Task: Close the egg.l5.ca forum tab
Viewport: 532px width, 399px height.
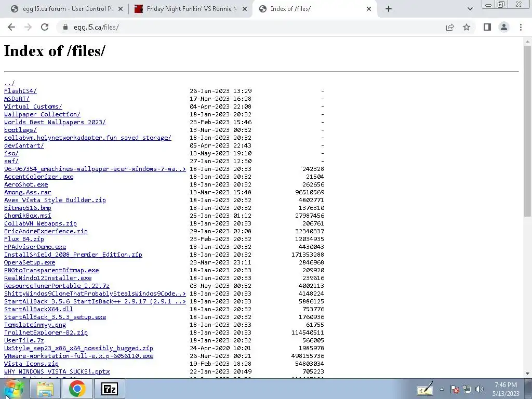Action: (121, 9)
